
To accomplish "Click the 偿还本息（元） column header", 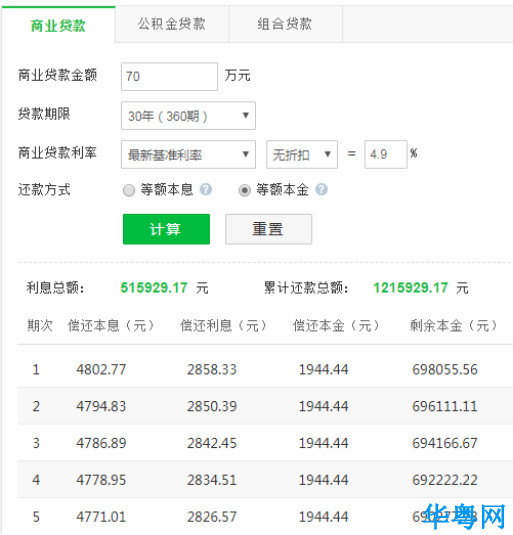I will (x=111, y=326).
